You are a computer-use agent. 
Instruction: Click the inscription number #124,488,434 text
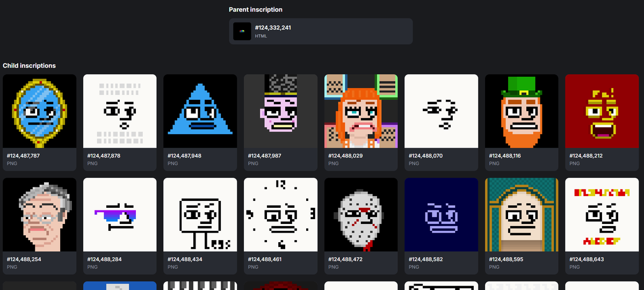[x=185, y=259]
